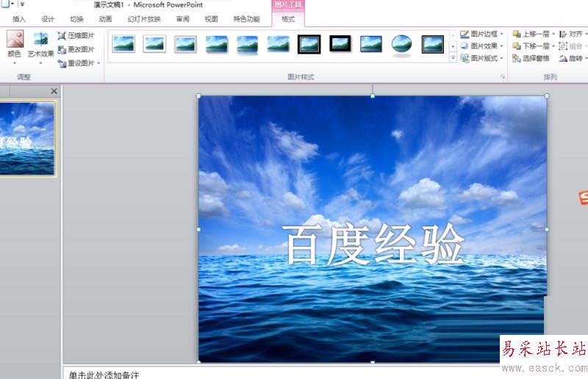Click Send Backward icon (下移一层)

pos(517,46)
